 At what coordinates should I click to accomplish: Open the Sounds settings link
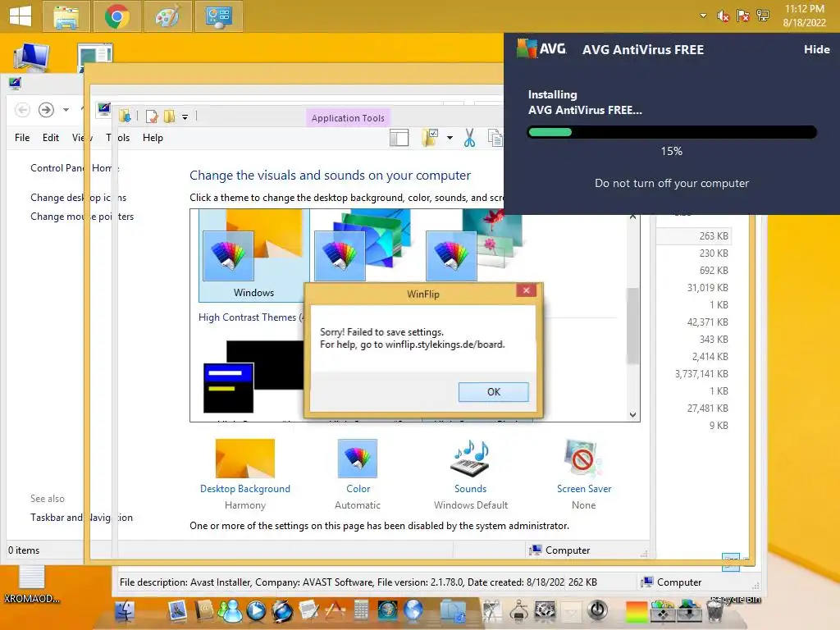coord(470,489)
